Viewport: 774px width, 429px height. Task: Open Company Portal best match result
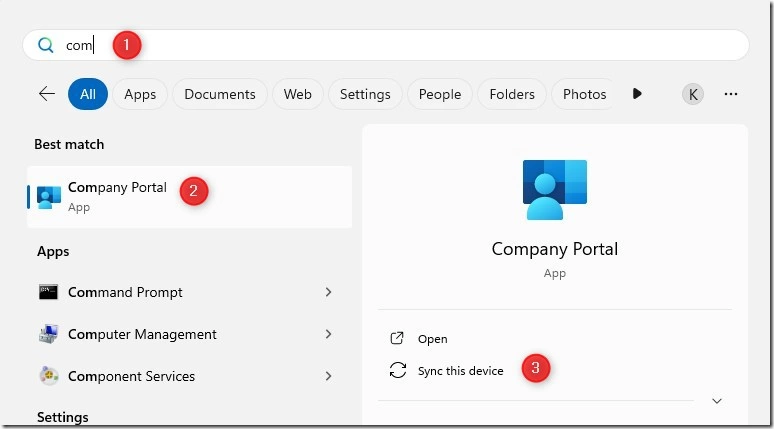click(x=190, y=197)
